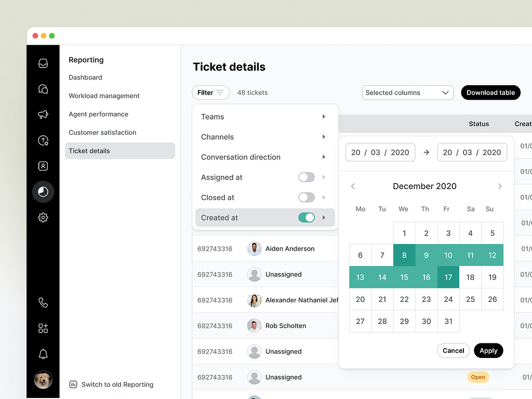Select the Conversations chat icon

tap(43, 88)
